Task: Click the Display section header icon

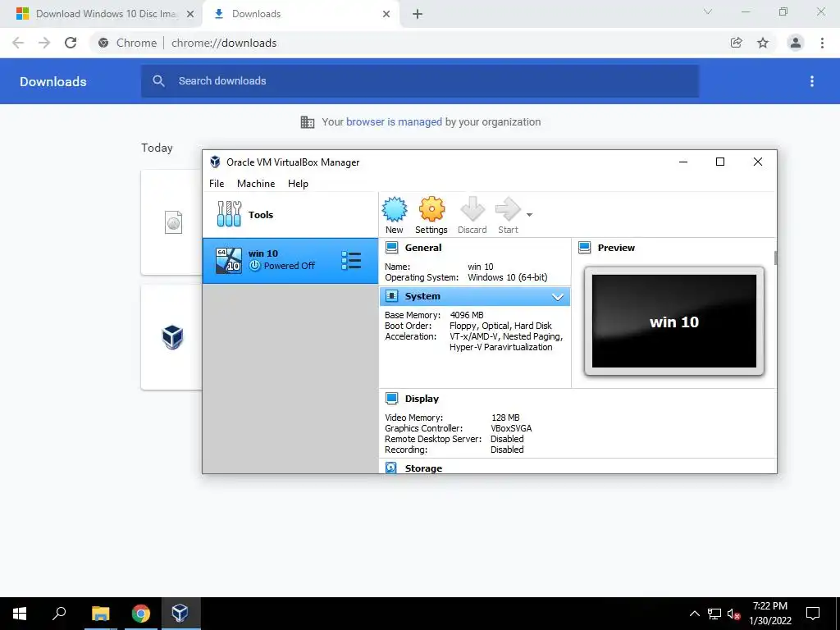Action: coord(391,399)
